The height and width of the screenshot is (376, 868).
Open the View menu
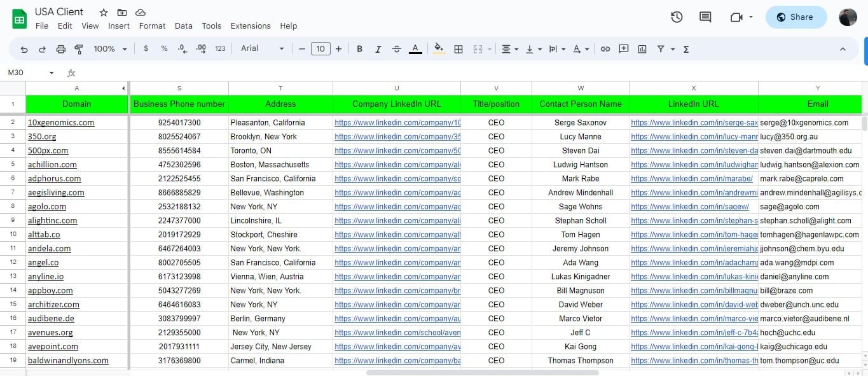click(x=90, y=26)
